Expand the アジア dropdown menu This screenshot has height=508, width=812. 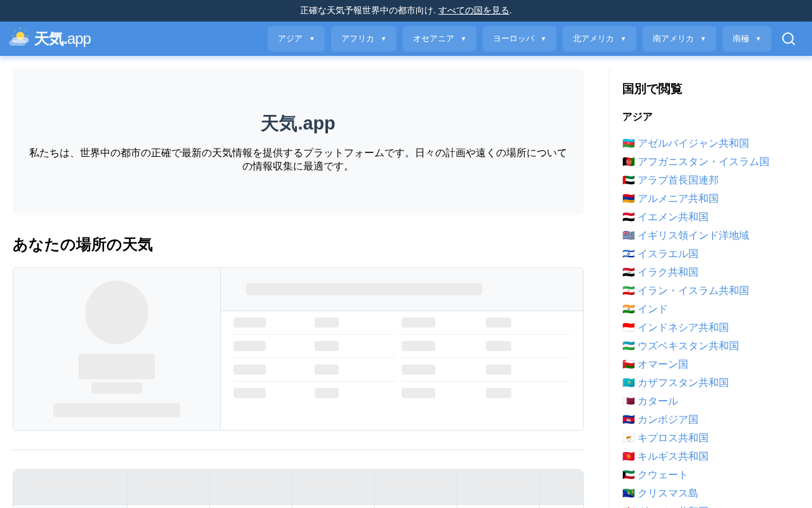pyautogui.click(x=296, y=39)
